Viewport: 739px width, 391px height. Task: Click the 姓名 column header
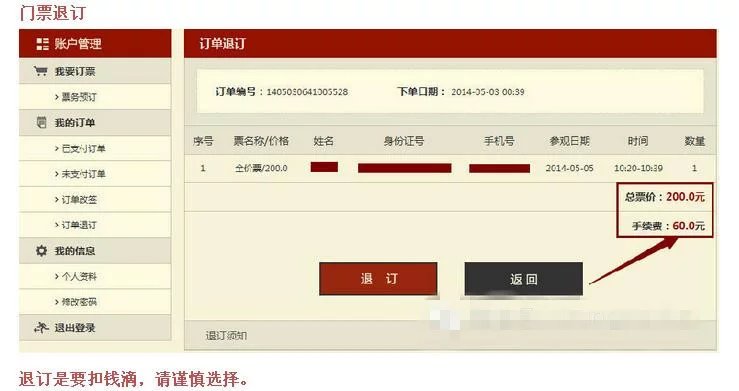point(324,141)
